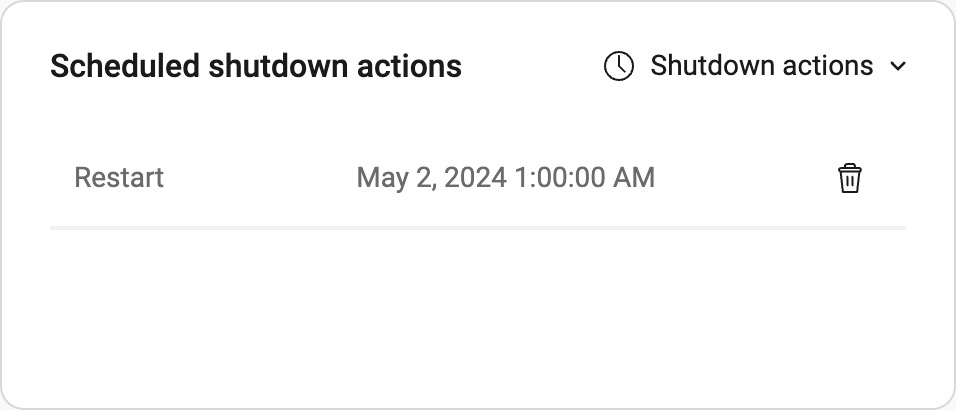Screen dimensions: 956x410
Task: Show shutdown options via the small chevron
Action: [898, 66]
